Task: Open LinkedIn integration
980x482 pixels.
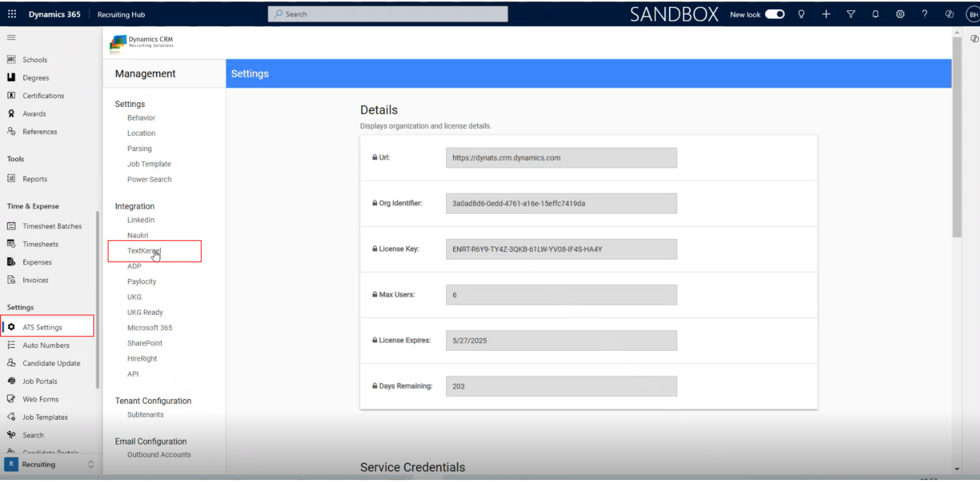Action: tap(141, 220)
